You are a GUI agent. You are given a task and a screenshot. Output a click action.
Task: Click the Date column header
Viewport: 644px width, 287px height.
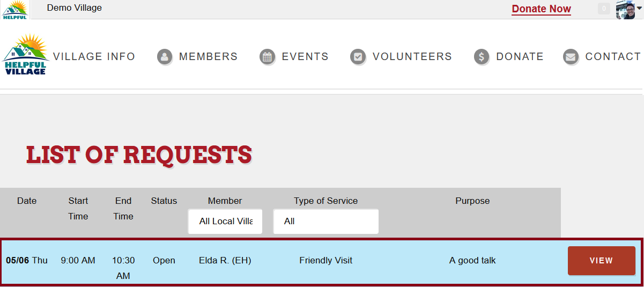pos(27,201)
